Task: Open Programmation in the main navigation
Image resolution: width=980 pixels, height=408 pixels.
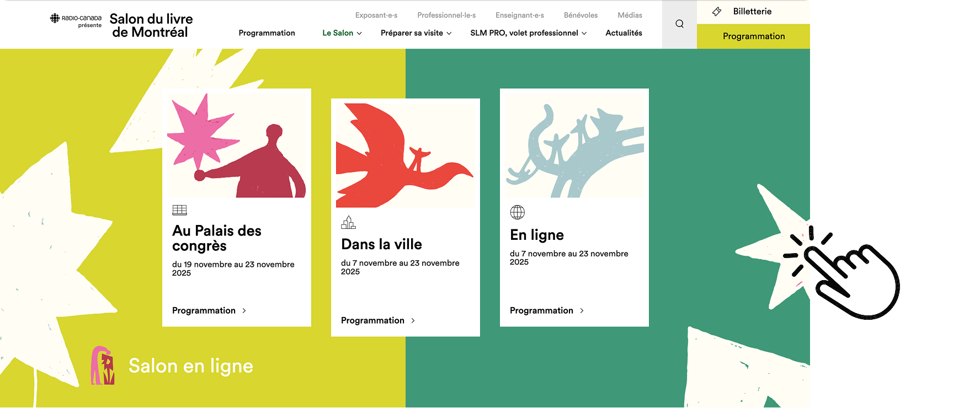Action: [x=267, y=33]
